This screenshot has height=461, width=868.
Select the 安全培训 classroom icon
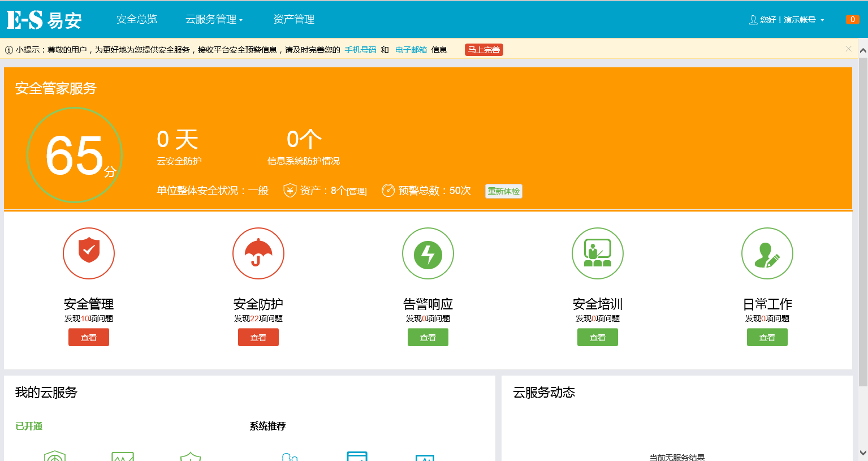click(x=598, y=253)
